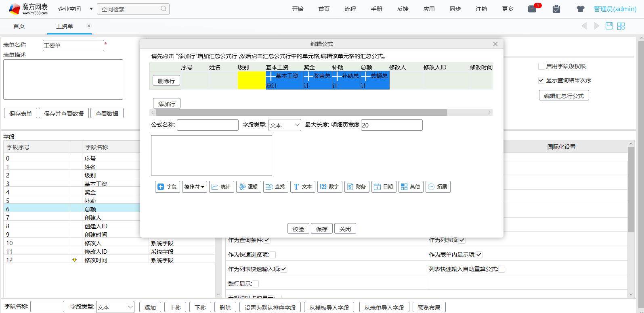644x313 pixels.
Task: Click the 表单描述 text area
Action: [63, 79]
